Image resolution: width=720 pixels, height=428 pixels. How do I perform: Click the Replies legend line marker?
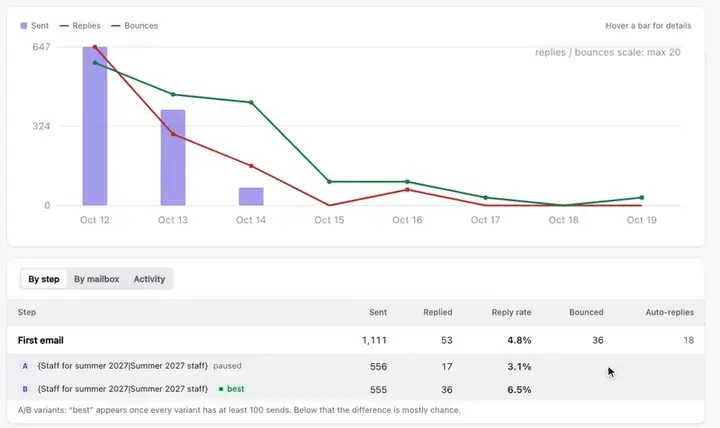click(x=64, y=26)
